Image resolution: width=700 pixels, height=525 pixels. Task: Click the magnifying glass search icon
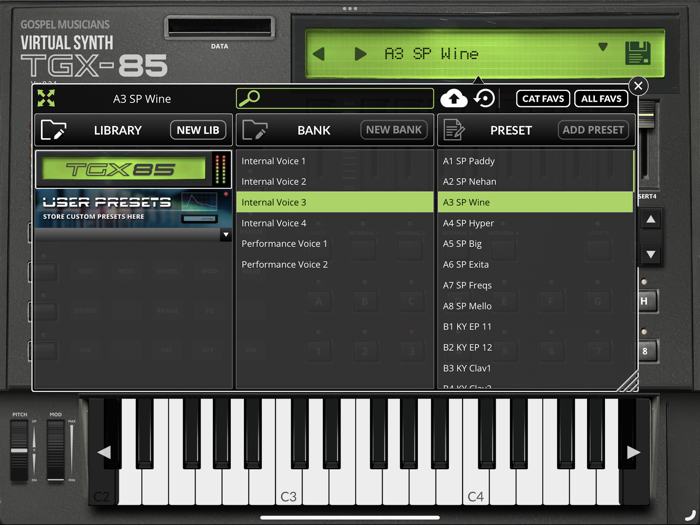tap(249, 98)
